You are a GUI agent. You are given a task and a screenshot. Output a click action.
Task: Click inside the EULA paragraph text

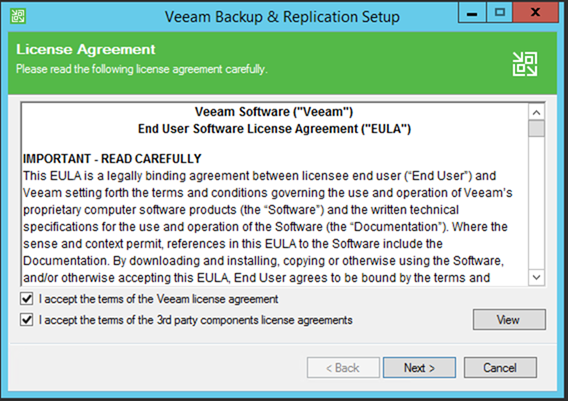tap(268, 227)
